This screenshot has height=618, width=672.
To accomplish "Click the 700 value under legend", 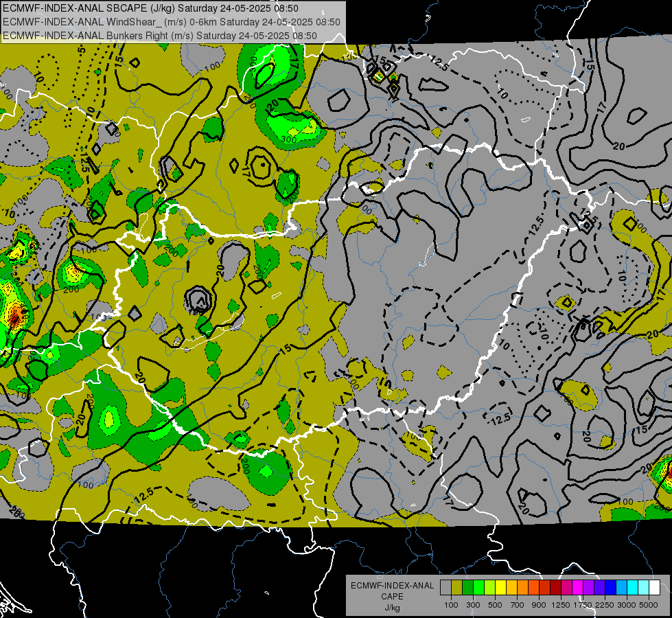I will [x=518, y=605].
